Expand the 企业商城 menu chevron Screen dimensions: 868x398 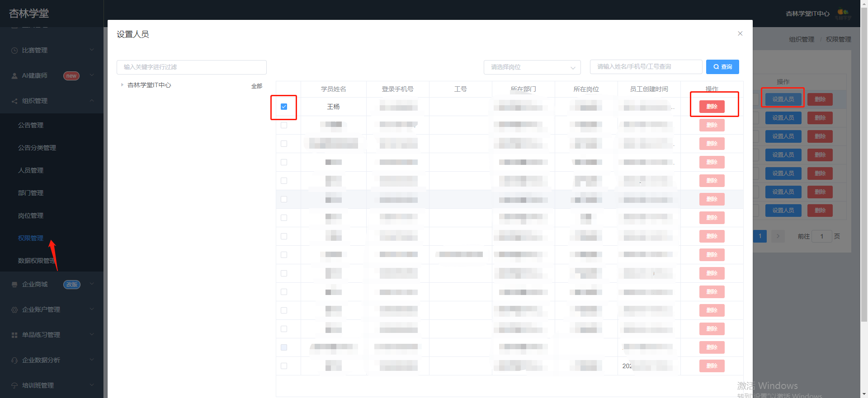(x=92, y=284)
